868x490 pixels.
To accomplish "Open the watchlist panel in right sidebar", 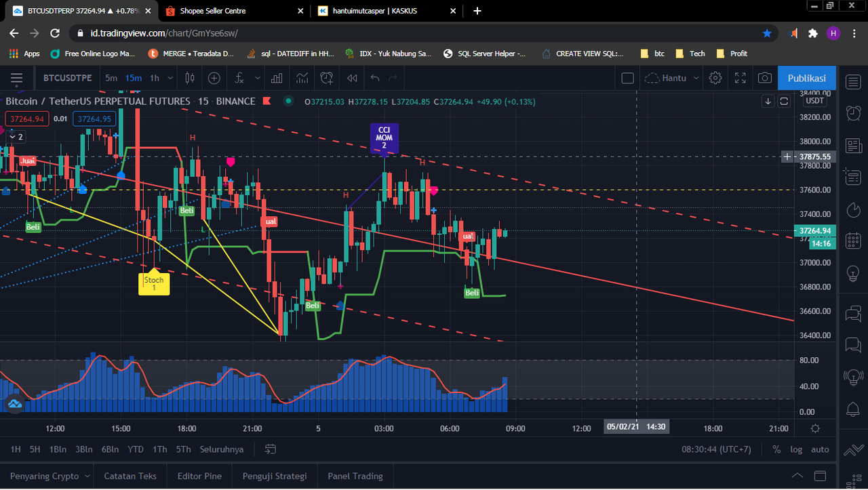I will 853,81.
